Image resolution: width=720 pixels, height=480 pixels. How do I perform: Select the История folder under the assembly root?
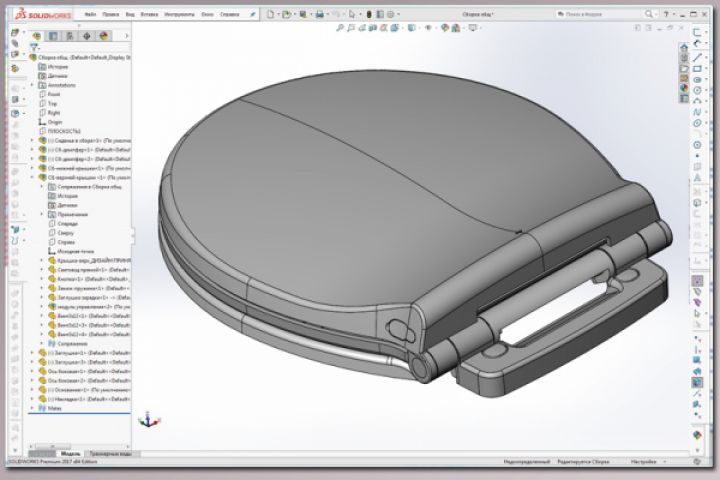[x=58, y=67]
